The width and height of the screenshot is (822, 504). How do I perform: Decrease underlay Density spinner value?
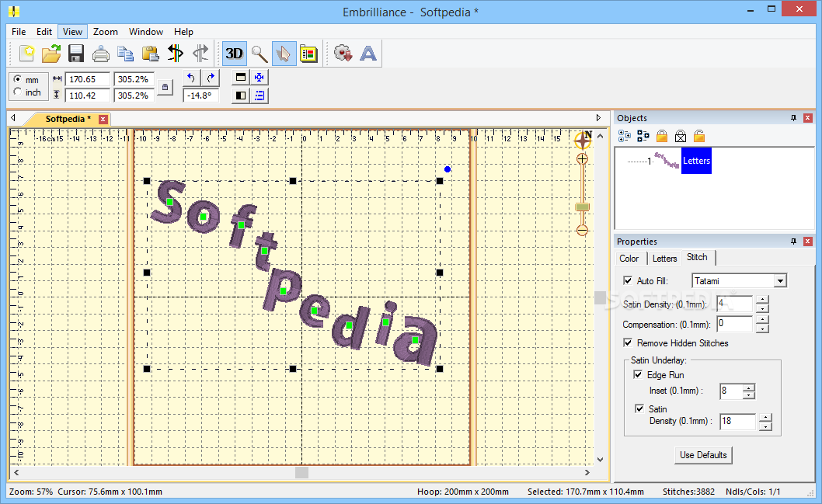point(766,426)
